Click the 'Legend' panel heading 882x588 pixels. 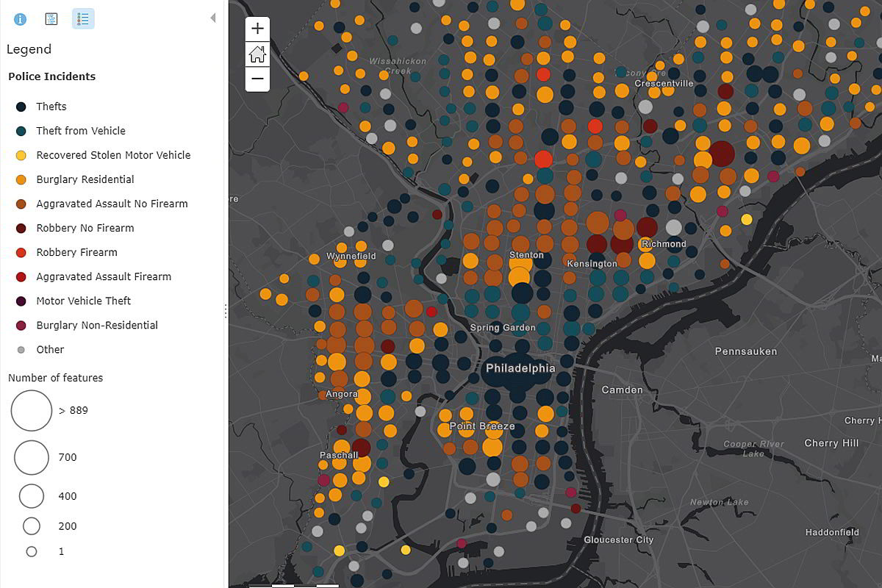(29, 49)
